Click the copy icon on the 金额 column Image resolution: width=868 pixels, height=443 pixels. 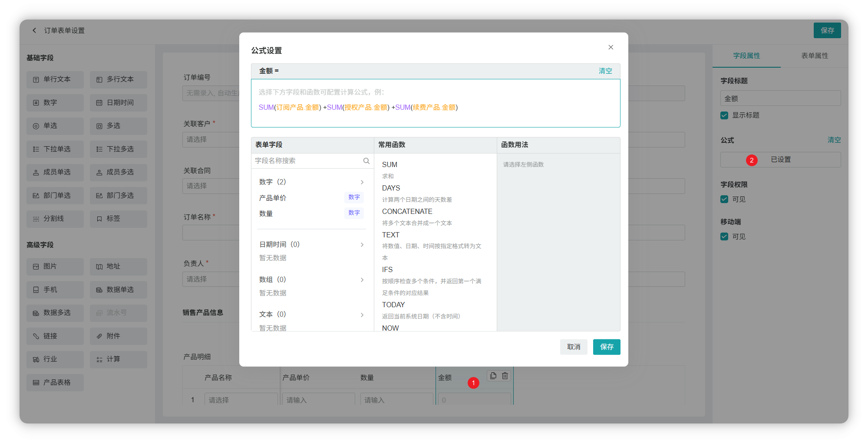[492, 375]
